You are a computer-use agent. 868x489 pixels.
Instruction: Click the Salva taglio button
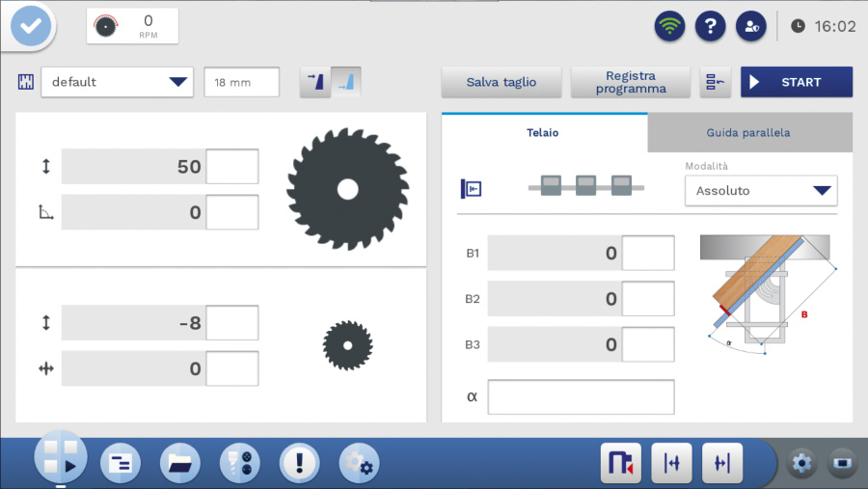(x=501, y=82)
